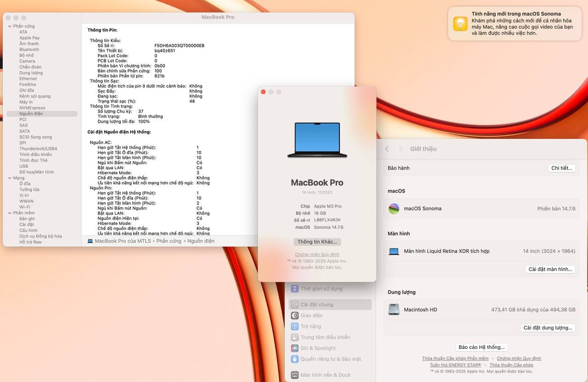Viewport: 588px width, 382px height.
Task: Open Báo cáo Hệ thống… button
Action: 481,347
